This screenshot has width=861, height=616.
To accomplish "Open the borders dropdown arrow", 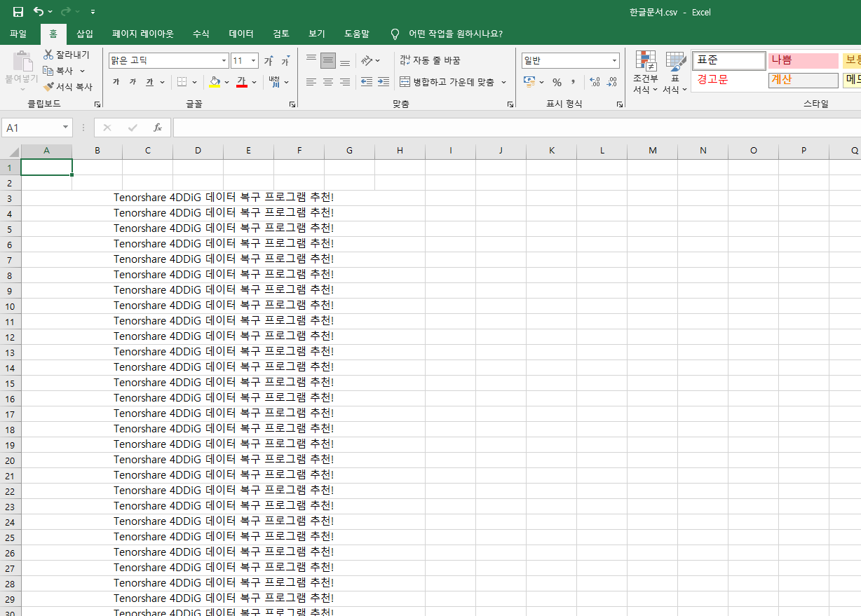I will (x=194, y=82).
